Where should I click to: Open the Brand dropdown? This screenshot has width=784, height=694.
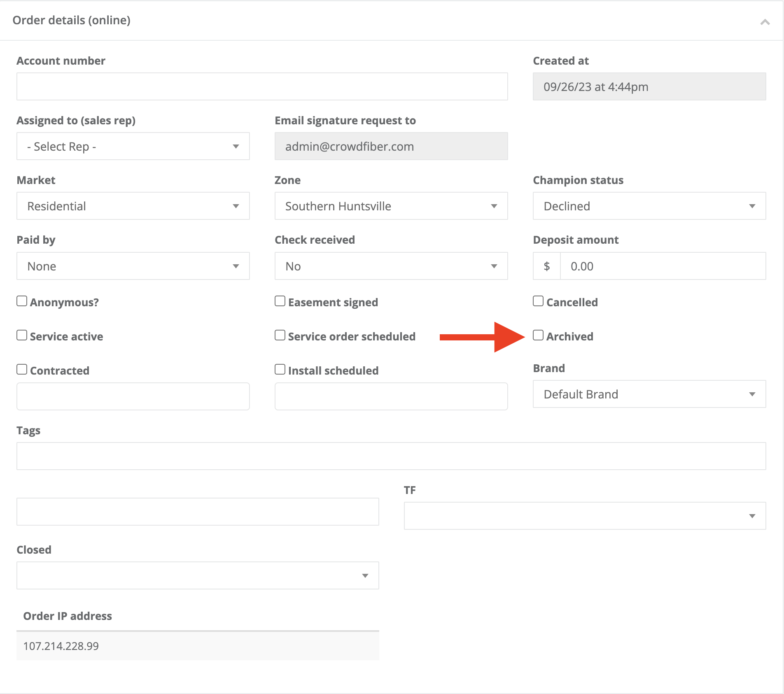[x=649, y=394]
